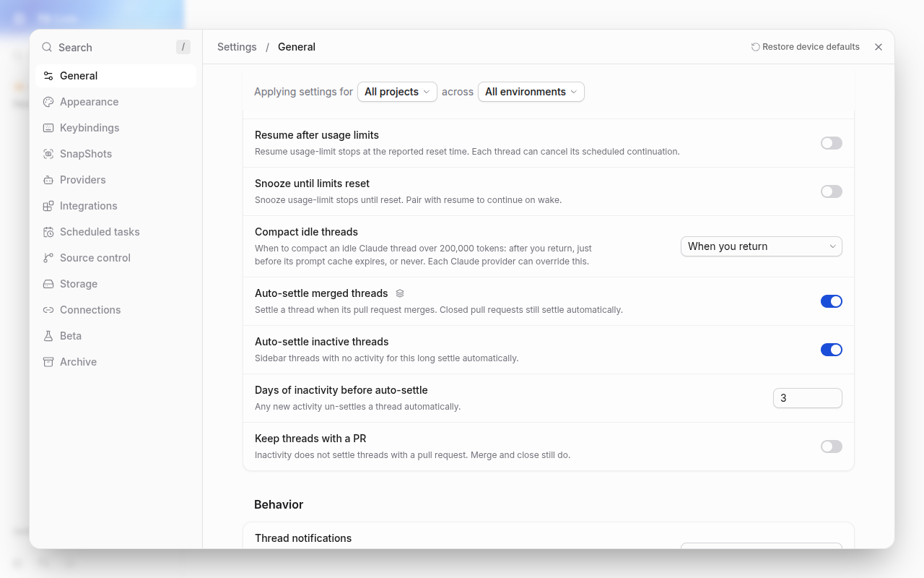The image size is (924, 578).
Task: Click the Behavior section heading
Action: pyautogui.click(x=279, y=504)
